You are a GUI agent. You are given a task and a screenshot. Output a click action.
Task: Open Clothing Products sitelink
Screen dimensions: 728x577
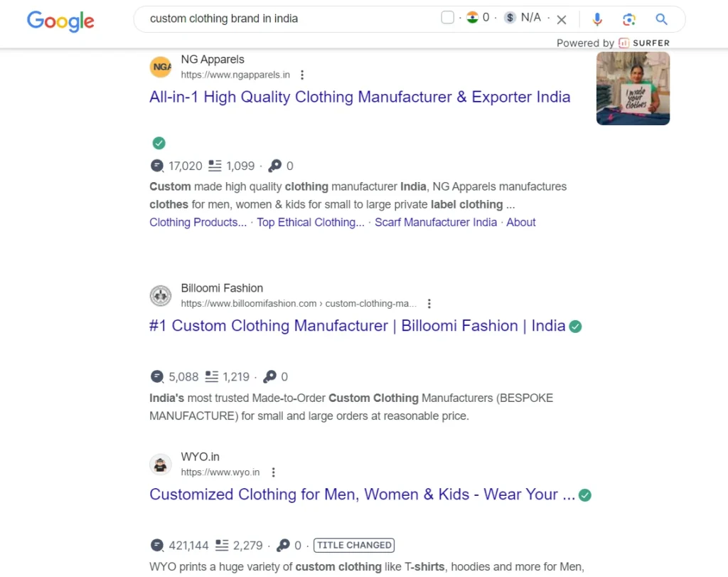pos(198,223)
